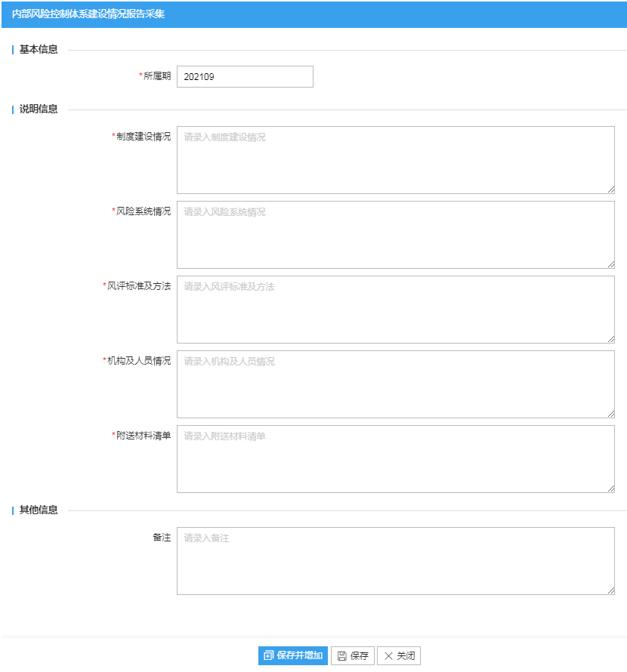Click the 所属期 field label
Screen dimensions: 627x672
[x=157, y=76]
